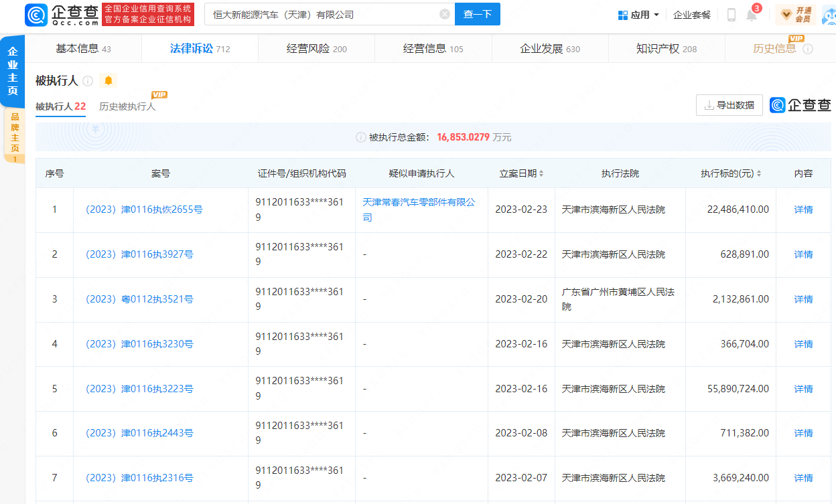Switch to the 经营风险 tab
This screenshot has width=836, height=504.
(x=316, y=49)
